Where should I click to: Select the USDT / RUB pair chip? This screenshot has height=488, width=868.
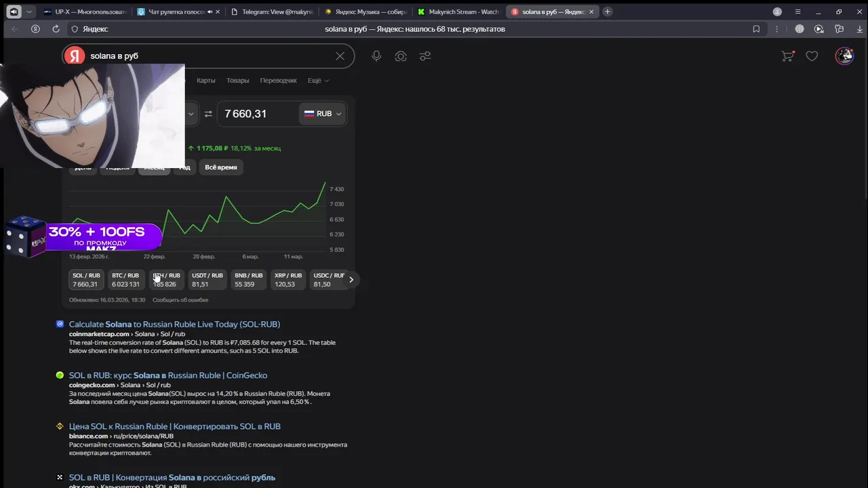tap(207, 279)
